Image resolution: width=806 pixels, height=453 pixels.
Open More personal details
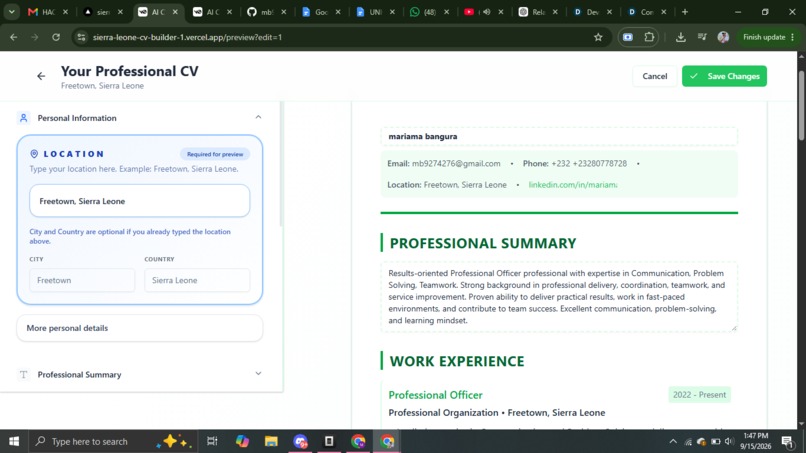[140, 328]
